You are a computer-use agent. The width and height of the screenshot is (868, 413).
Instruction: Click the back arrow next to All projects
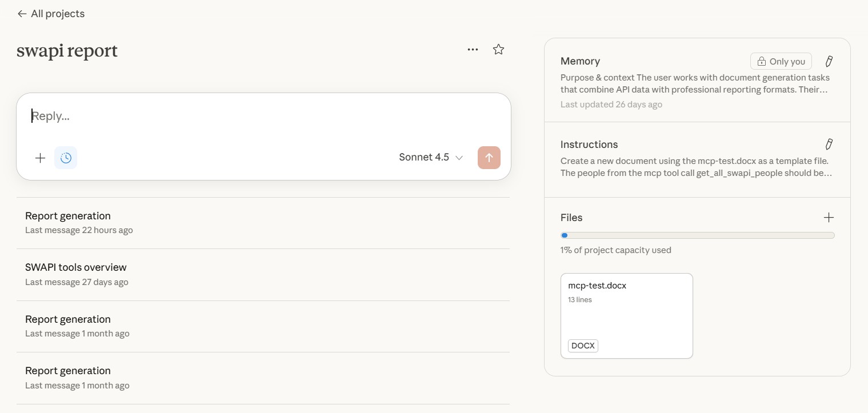click(x=22, y=14)
